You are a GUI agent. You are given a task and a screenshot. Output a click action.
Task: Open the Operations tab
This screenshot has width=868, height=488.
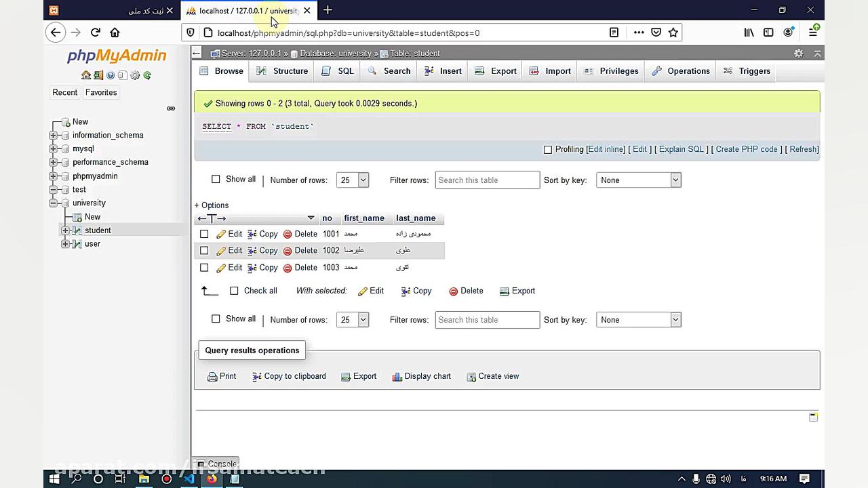coord(681,71)
